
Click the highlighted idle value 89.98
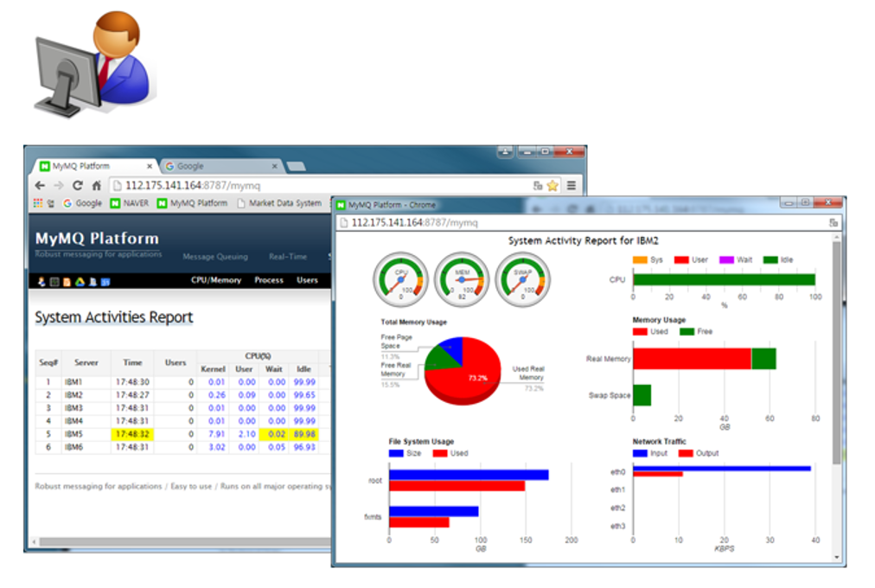tap(304, 434)
